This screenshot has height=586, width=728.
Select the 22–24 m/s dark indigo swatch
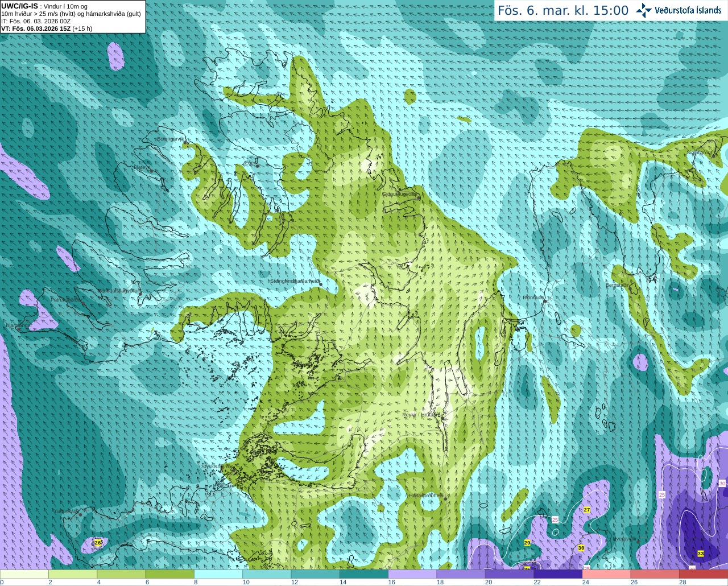(x=559, y=574)
